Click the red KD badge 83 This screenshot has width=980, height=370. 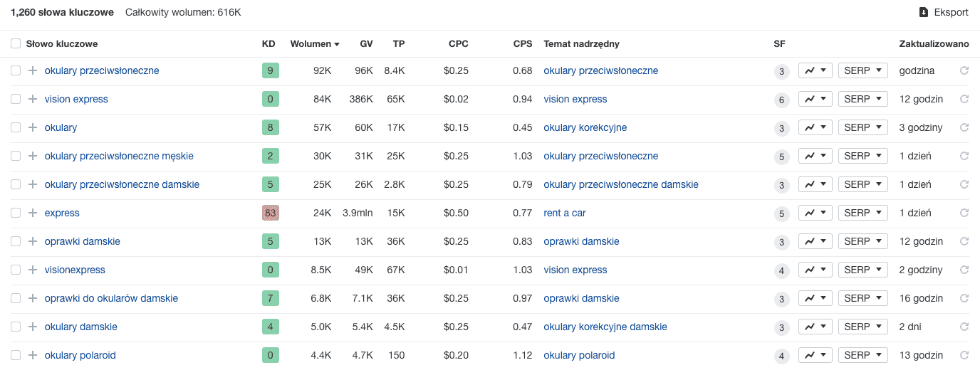pos(270,213)
